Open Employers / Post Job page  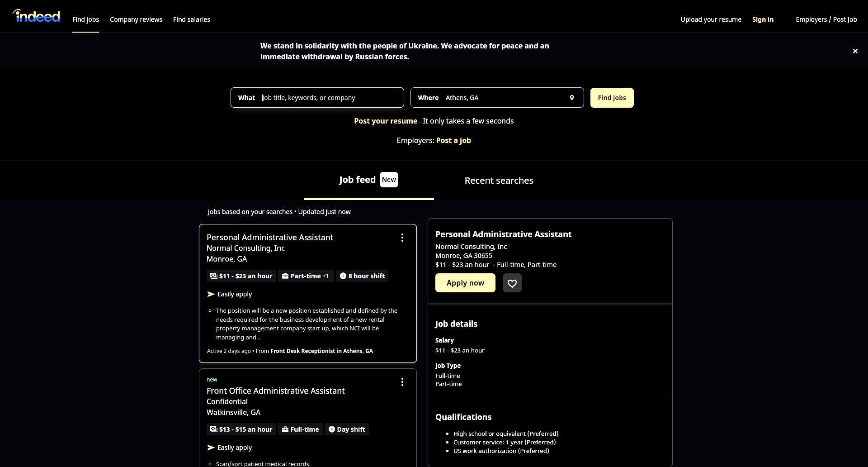pyautogui.click(x=826, y=19)
